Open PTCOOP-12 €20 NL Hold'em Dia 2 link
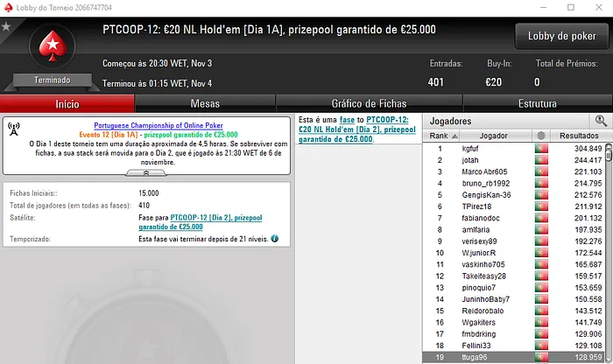This screenshot has height=364, width=613. coord(357,129)
